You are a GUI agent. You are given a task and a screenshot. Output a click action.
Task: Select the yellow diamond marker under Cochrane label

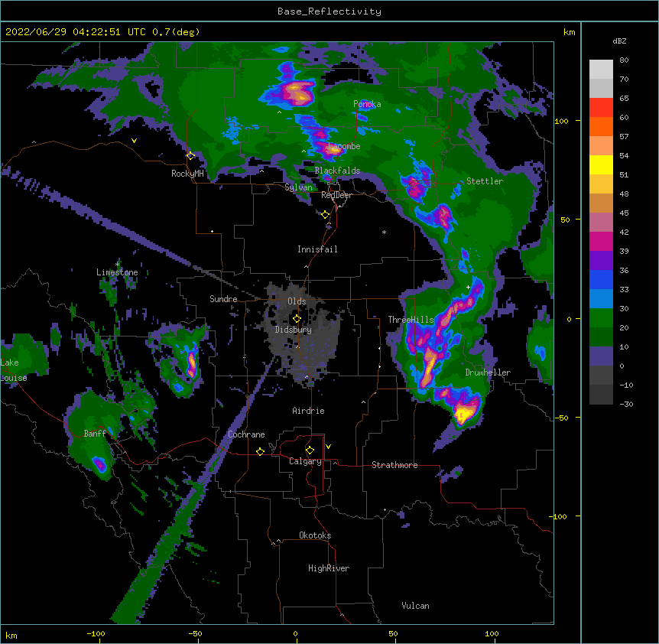point(260,451)
